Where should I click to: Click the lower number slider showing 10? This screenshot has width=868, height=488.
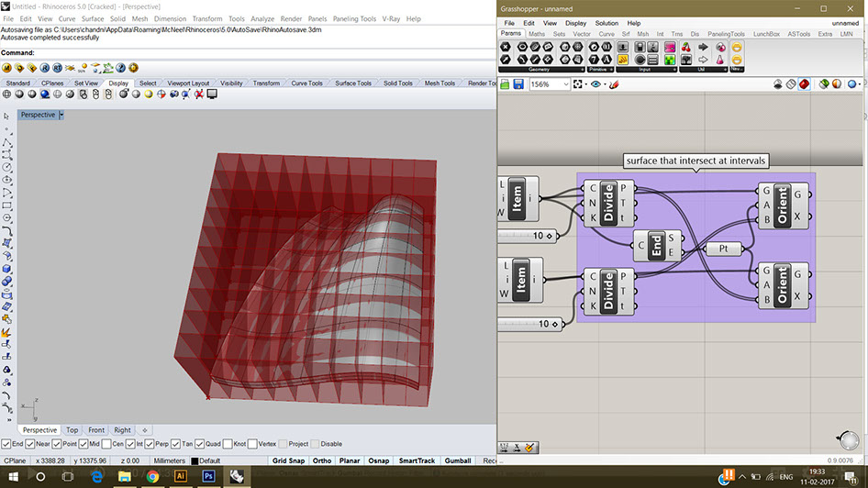coord(529,324)
